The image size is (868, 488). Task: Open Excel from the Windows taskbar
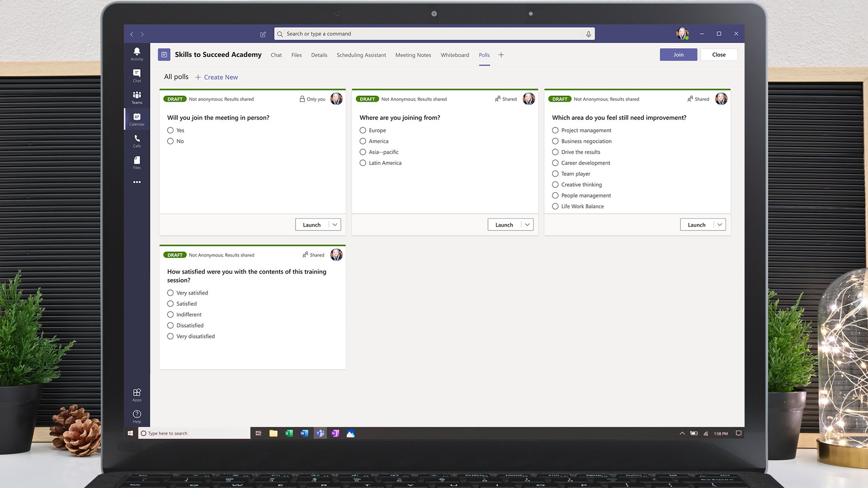(289, 433)
